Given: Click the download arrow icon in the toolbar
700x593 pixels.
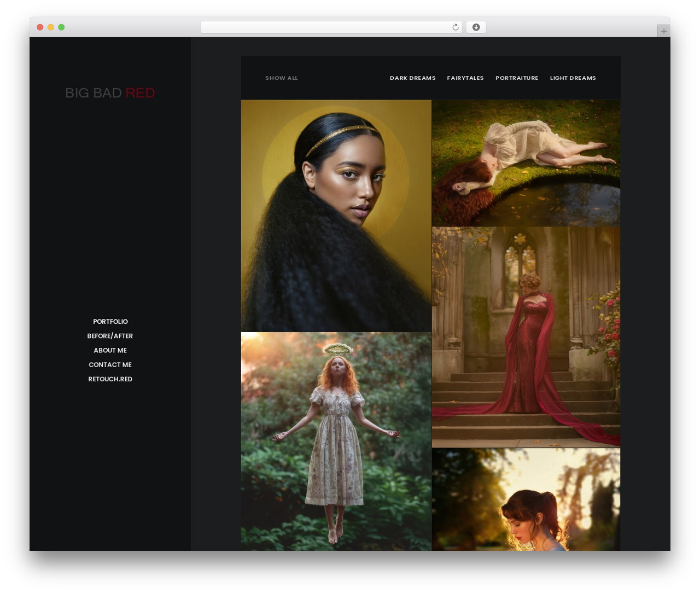Looking at the screenshot, I should point(476,27).
